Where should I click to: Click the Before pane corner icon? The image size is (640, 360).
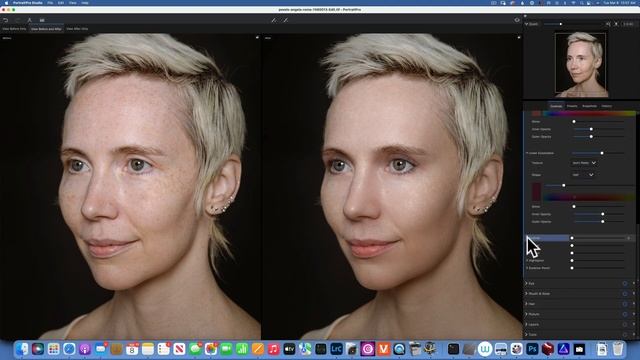tap(257, 38)
